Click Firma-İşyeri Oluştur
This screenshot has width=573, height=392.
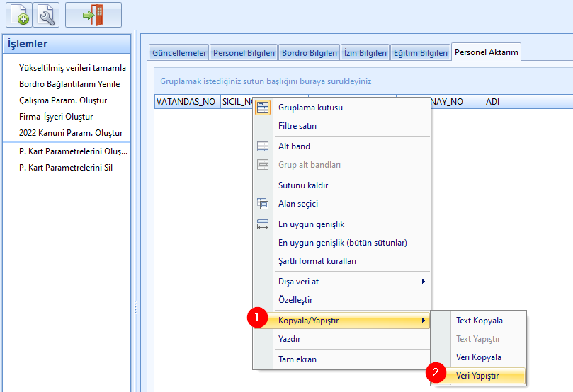(56, 117)
